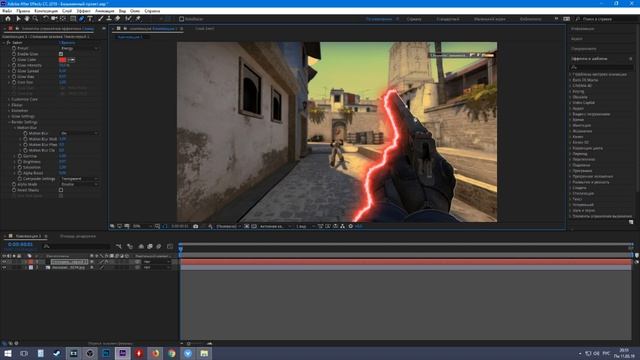The width and height of the screenshot is (640, 360).
Task: Take snapshot with viewer camera icon
Action: pyautogui.click(x=196, y=226)
